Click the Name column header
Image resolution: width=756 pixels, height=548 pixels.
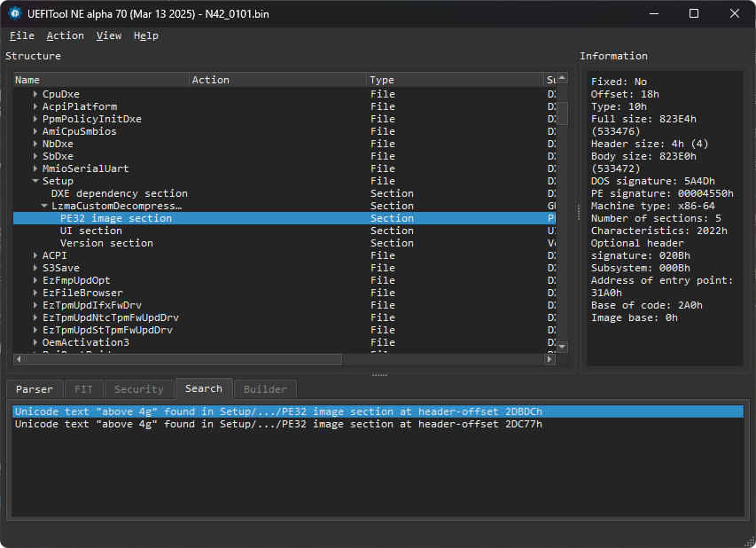pos(101,80)
